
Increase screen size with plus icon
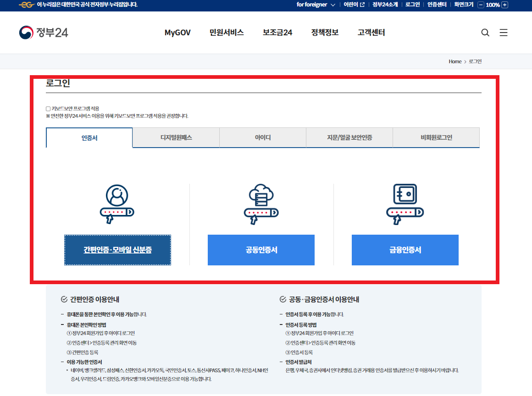(505, 5)
